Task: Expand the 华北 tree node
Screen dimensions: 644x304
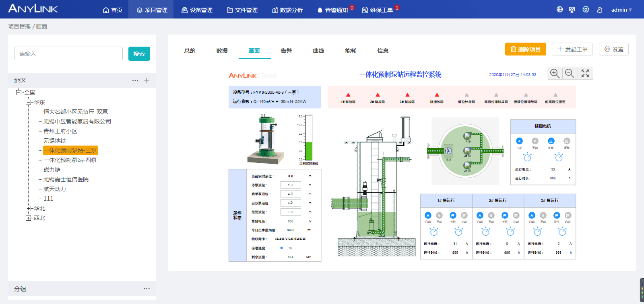Action: tap(28, 208)
